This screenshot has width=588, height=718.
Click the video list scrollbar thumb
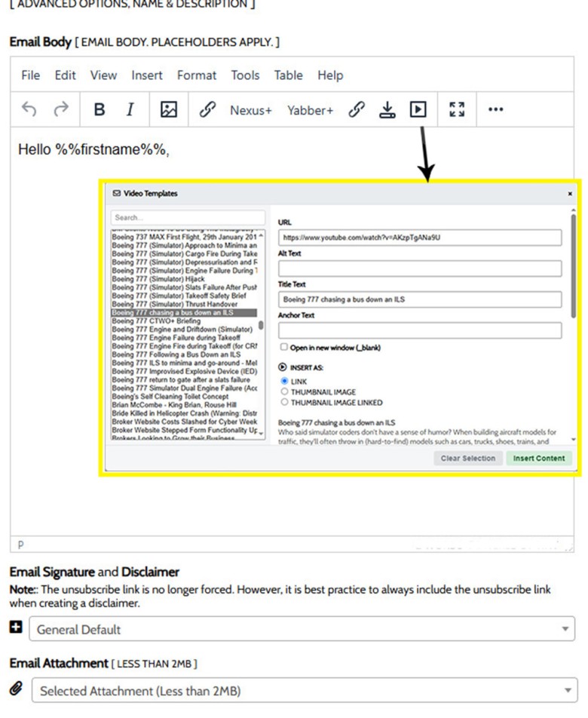(261, 325)
